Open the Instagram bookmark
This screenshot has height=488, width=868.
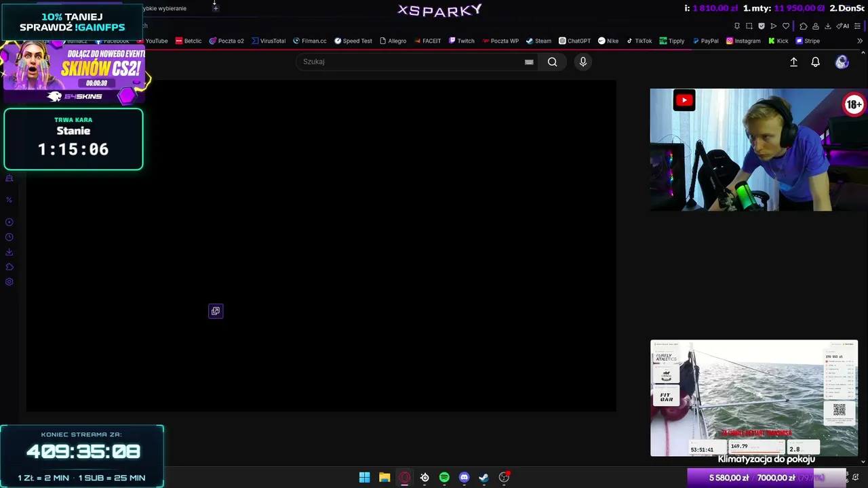click(743, 41)
